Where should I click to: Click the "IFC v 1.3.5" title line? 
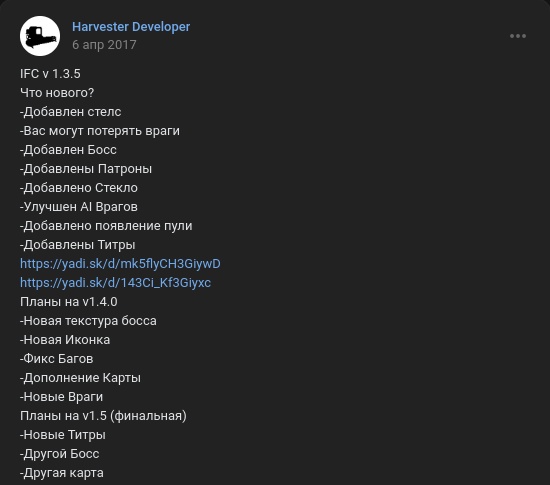(50, 74)
